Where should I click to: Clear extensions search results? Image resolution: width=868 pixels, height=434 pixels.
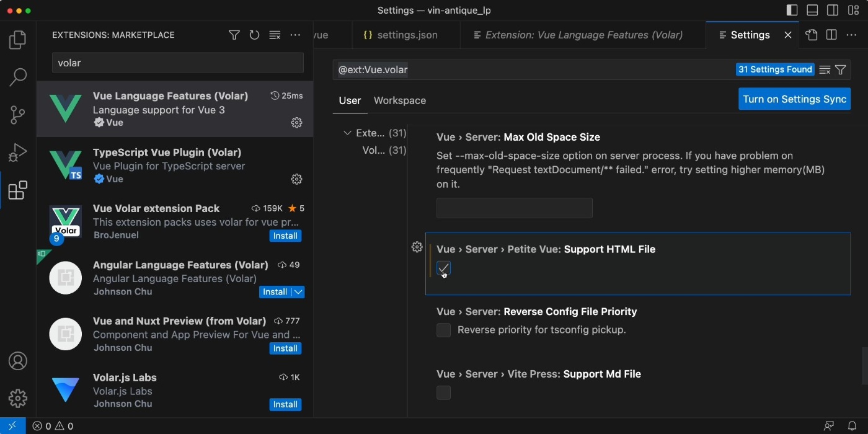point(275,35)
